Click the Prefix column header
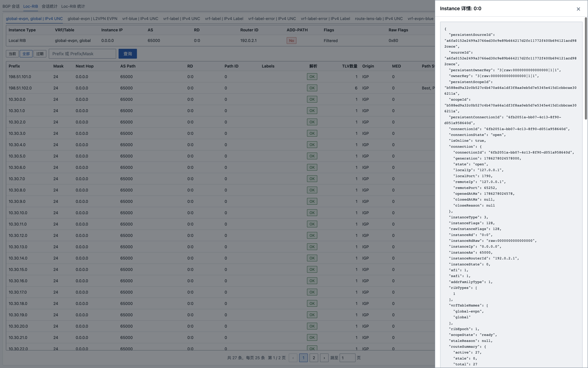 pos(14,66)
